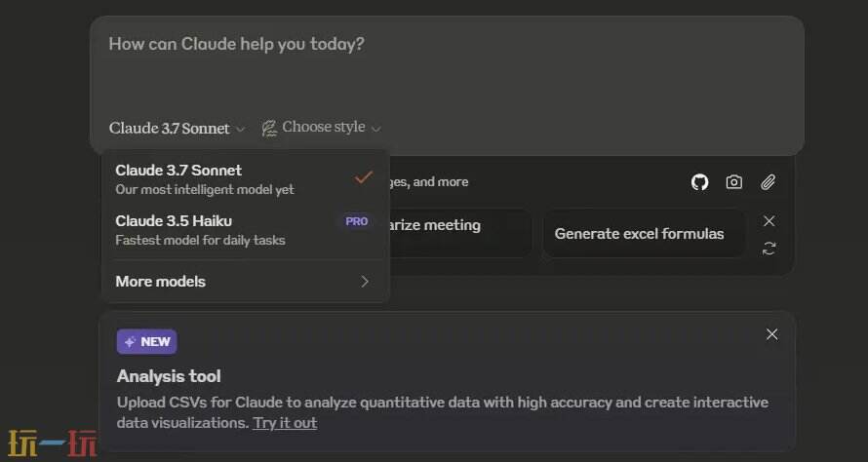Image resolution: width=868 pixels, height=462 pixels.
Task: Click the orange checkmark next to Sonnet
Action: [364, 177]
